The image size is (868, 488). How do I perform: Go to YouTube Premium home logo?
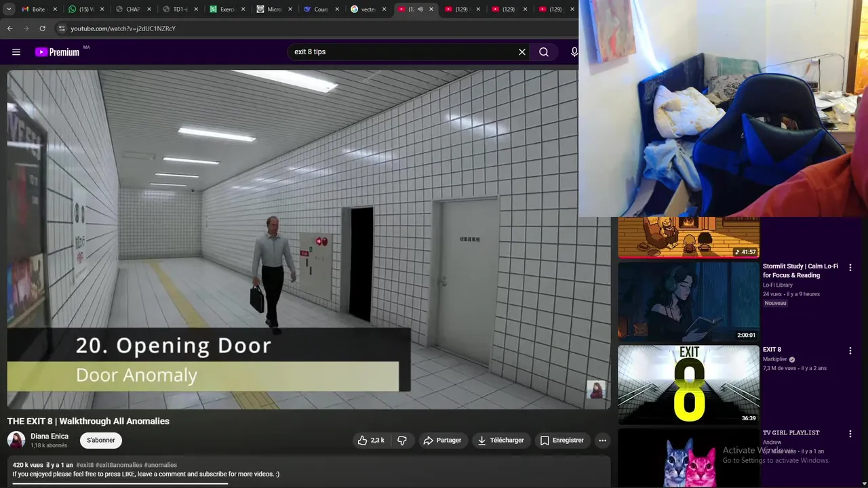click(58, 52)
